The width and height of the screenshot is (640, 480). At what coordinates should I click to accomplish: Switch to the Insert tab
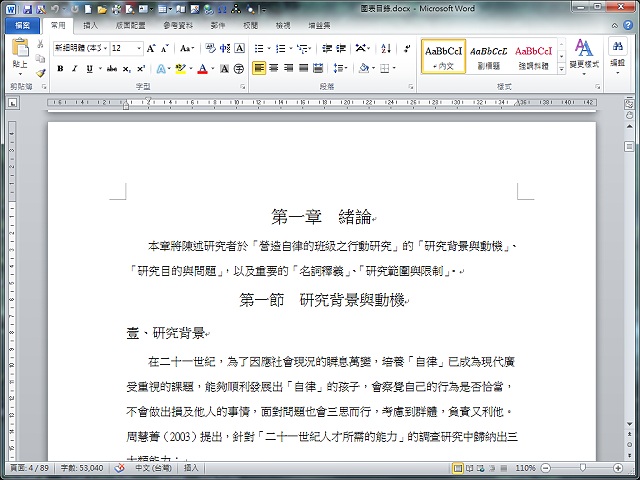click(91, 26)
